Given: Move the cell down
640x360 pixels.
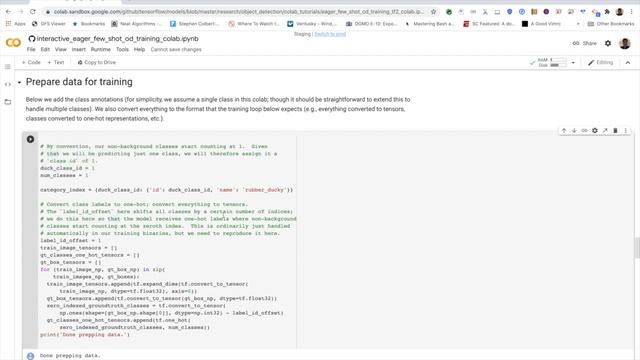Looking at the screenshot, I should point(574,131).
